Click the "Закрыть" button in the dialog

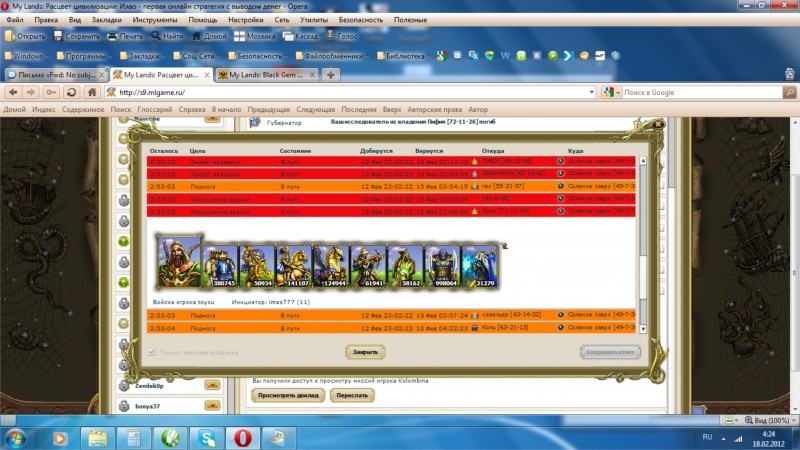(x=364, y=352)
